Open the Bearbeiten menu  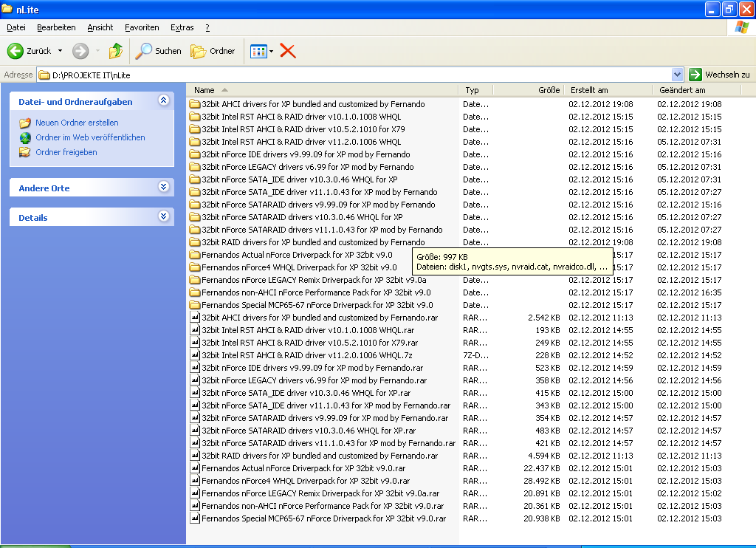[56, 27]
